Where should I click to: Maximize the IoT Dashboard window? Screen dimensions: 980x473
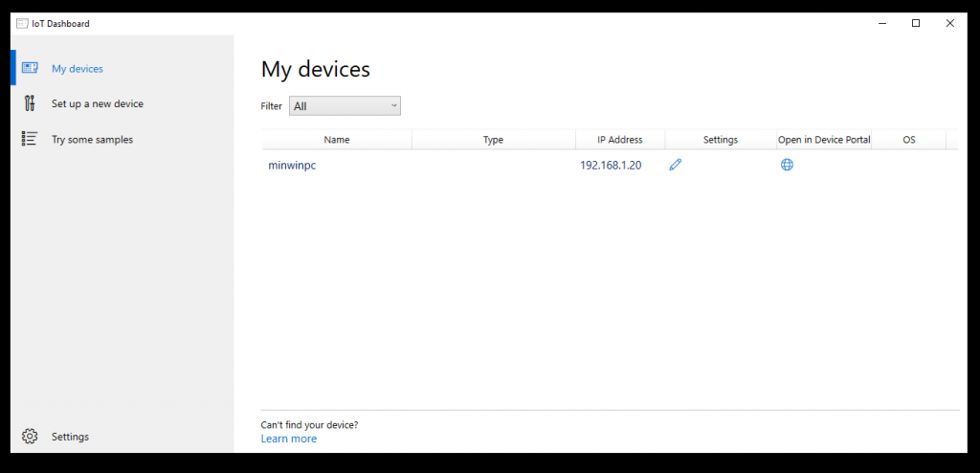coord(916,23)
